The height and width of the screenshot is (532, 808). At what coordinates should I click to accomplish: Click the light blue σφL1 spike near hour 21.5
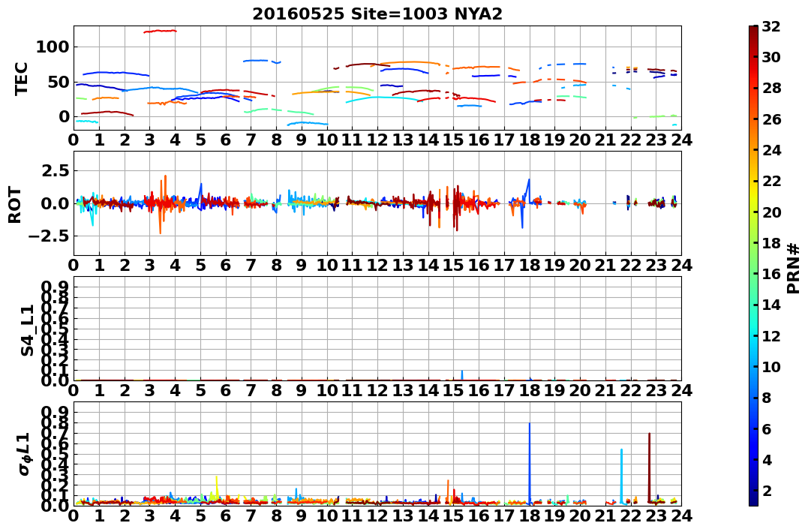(621, 475)
